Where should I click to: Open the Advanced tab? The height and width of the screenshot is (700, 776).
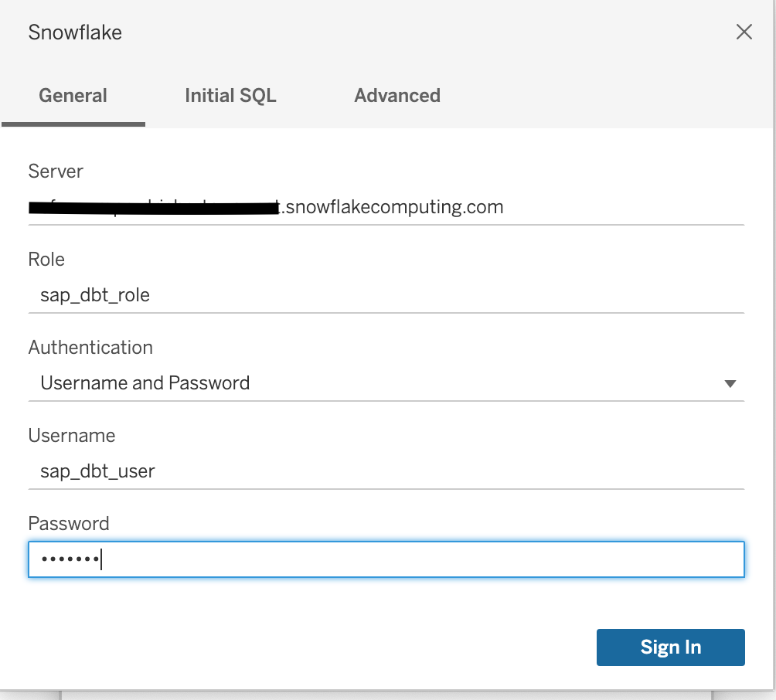click(397, 95)
